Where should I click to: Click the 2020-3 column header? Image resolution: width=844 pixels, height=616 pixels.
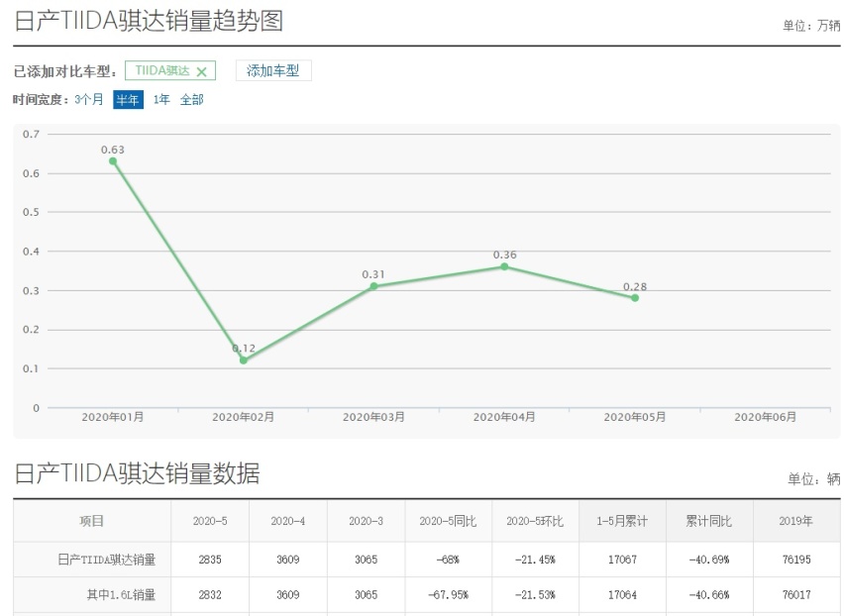pyautogui.click(x=366, y=521)
